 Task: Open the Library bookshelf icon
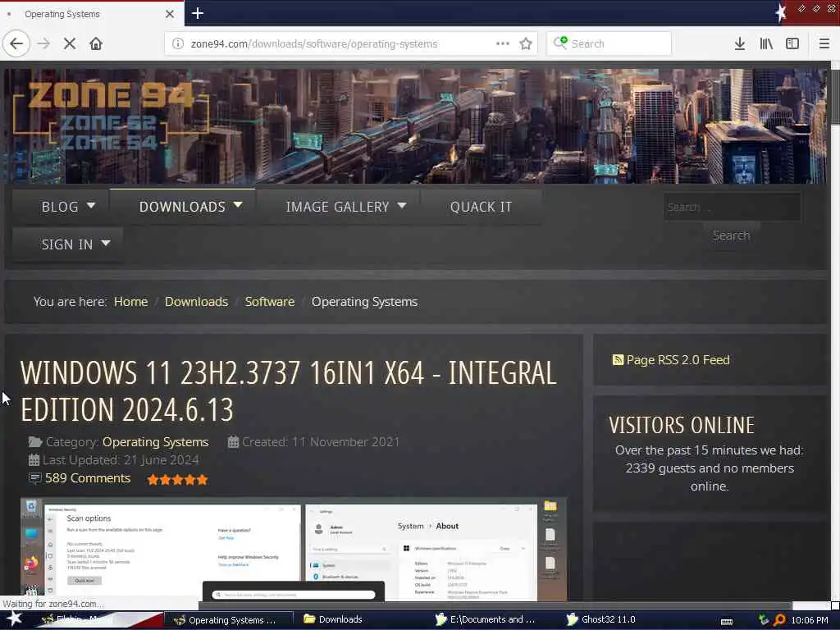pyautogui.click(x=766, y=43)
